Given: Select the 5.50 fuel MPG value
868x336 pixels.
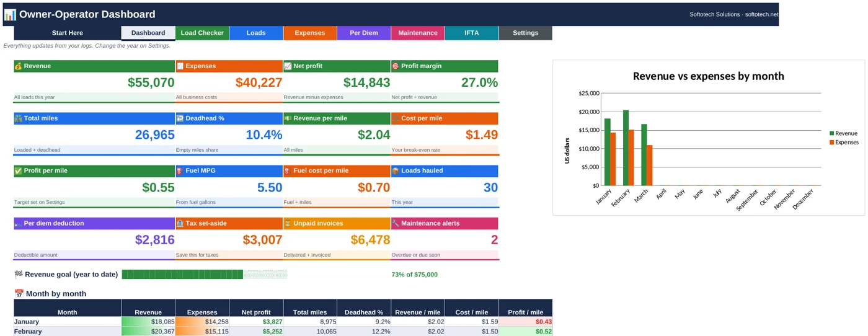Looking at the screenshot, I should click(x=270, y=187).
